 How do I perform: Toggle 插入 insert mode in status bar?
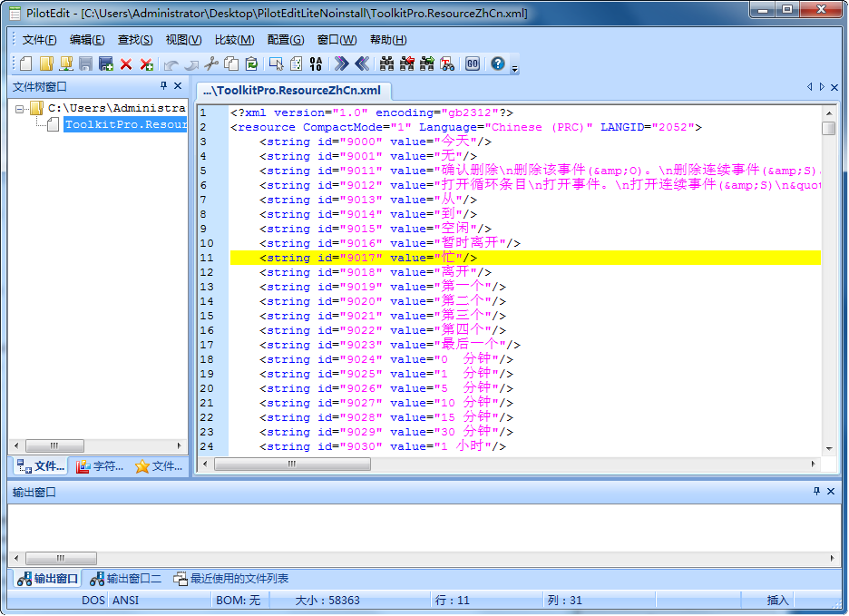point(778,600)
